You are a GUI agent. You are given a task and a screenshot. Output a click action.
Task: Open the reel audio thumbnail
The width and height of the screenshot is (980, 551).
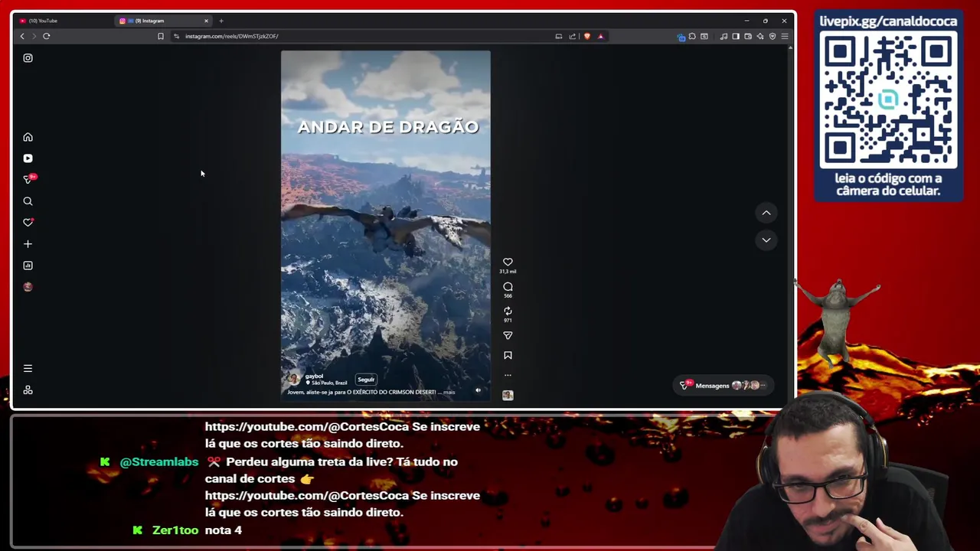(x=508, y=395)
